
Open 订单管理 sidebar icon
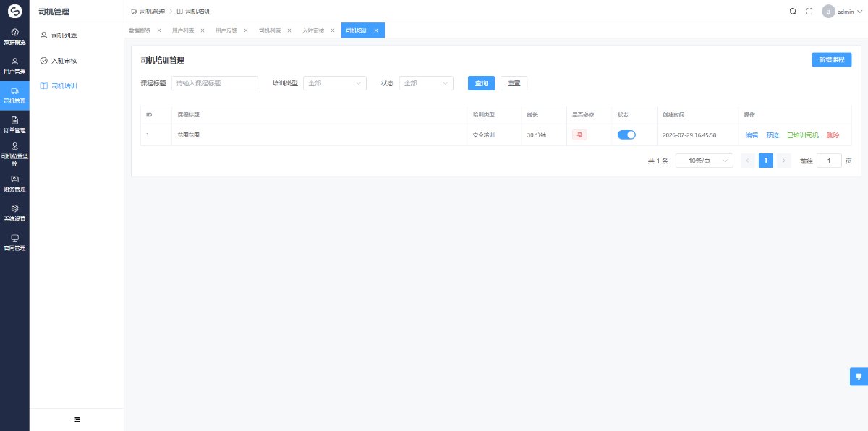tap(14, 120)
